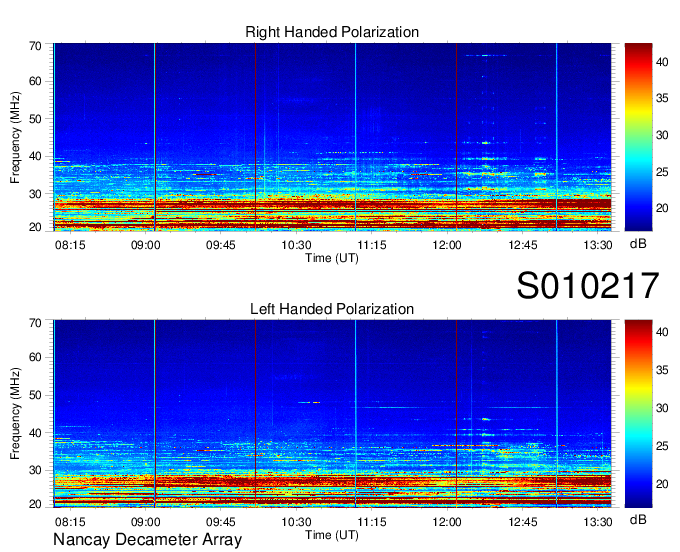Click the 'dB' unit label of right-handed plot
Image resolution: width=680 pixels, height=552 pixels.
(x=638, y=244)
